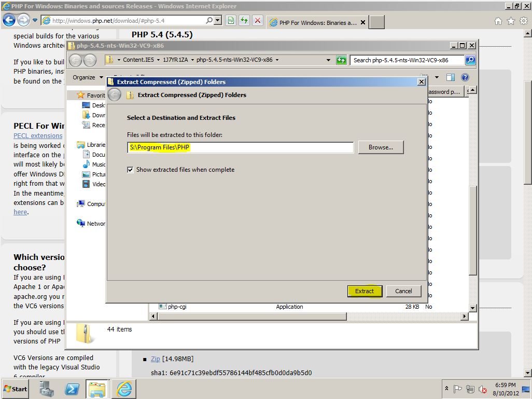Viewport: 532px width, 399px height.
Task: Click the Zip download link
Action: point(155,359)
